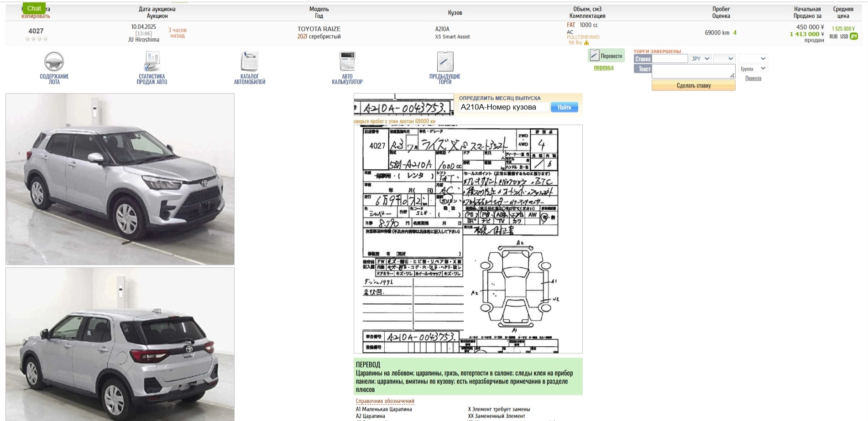
Task: Click the Сделать ставку button
Action: point(693,85)
